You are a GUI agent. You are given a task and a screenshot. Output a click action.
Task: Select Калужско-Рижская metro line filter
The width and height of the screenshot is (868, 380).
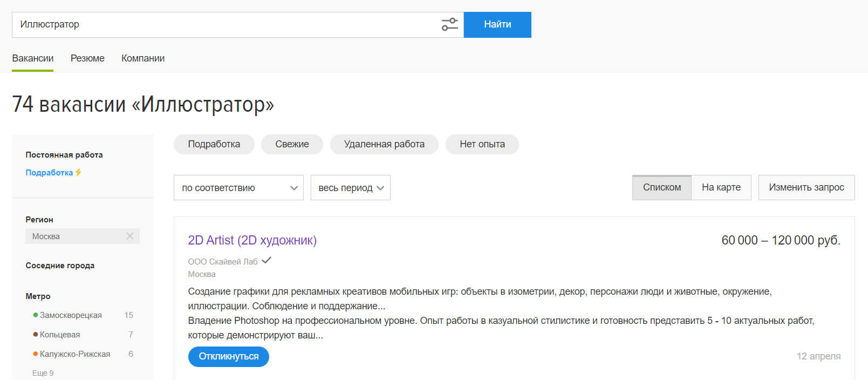coord(74,354)
